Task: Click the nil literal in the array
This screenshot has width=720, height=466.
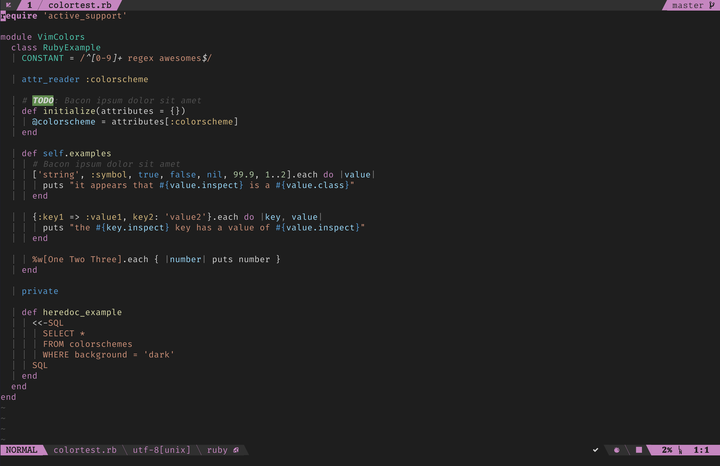Action: 214,174
